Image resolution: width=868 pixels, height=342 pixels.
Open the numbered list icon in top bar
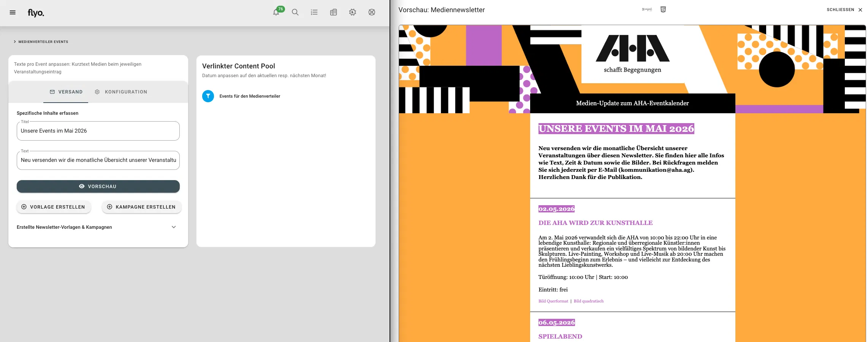pos(314,12)
